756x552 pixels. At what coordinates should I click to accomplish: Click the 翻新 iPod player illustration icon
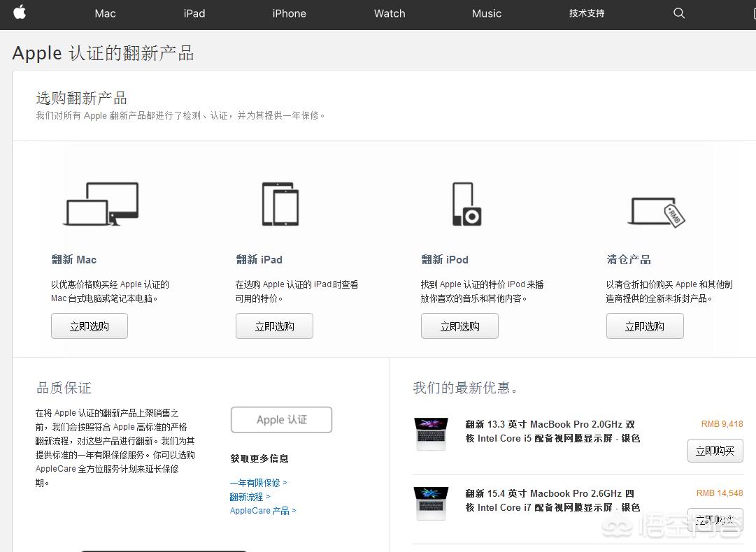coord(466,204)
